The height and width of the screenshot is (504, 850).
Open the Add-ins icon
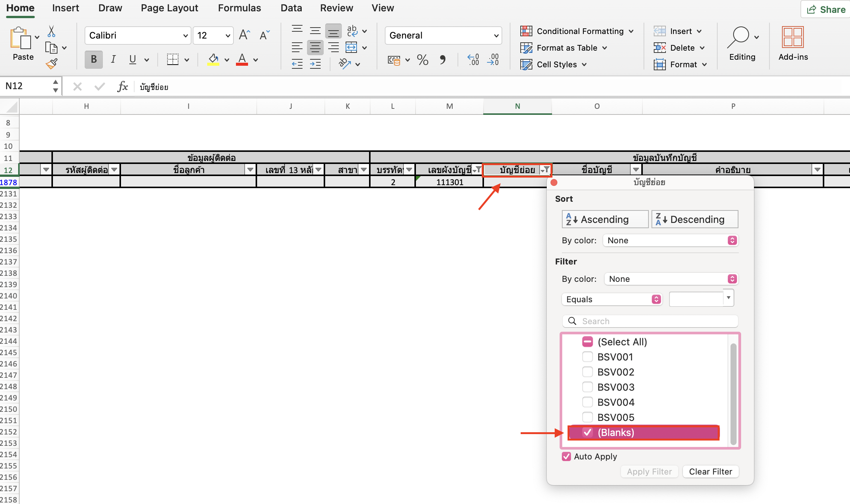click(793, 43)
